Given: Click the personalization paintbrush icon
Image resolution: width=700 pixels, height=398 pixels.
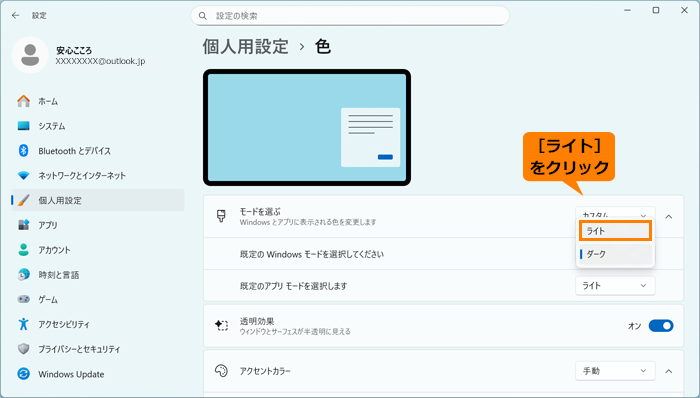Looking at the screenshot, I should coord(24,200).
